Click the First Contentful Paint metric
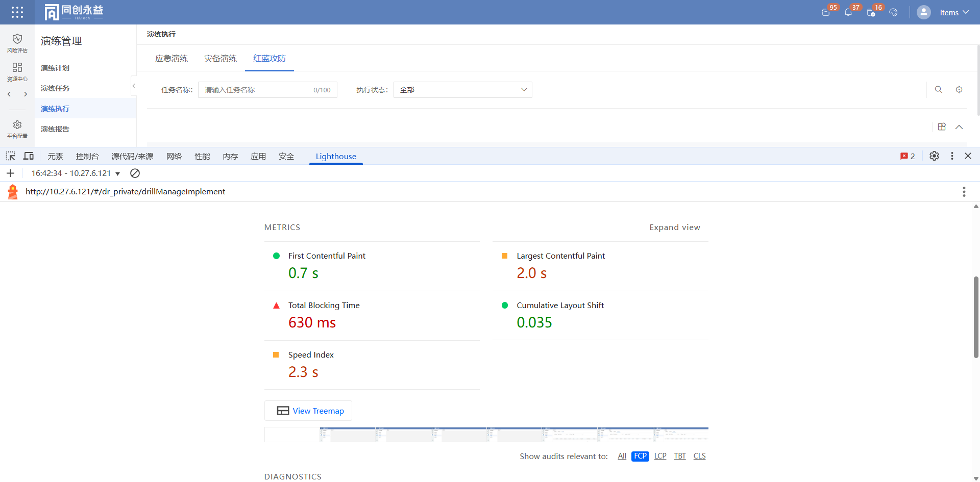The width and height of the screenshot is (980, 482). [372, 266]
